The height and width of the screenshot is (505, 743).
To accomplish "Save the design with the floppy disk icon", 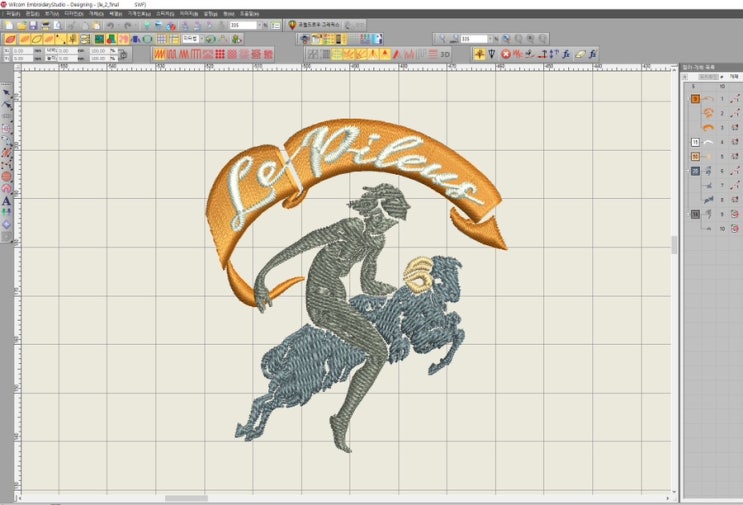I will coord(33,25).
